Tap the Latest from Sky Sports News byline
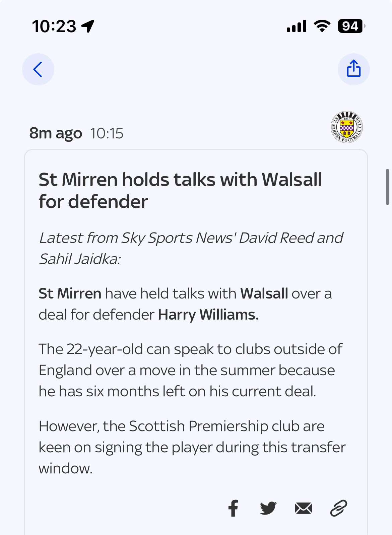 [191, 248]
